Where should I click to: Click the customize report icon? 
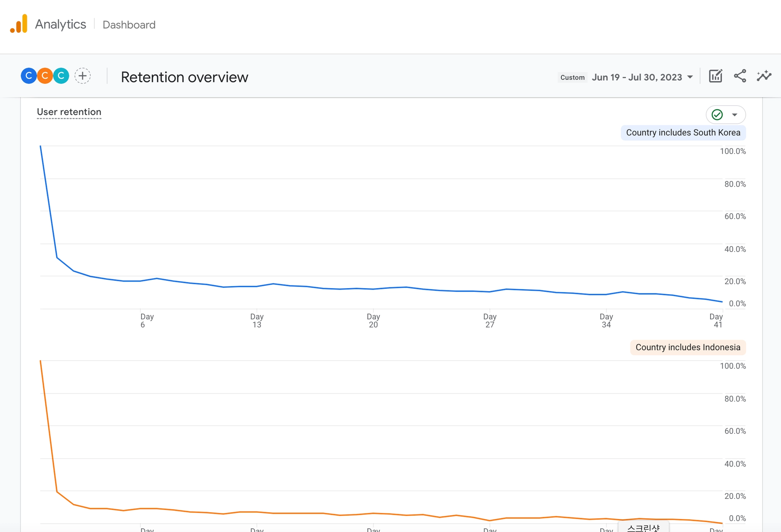pos(715,76)
